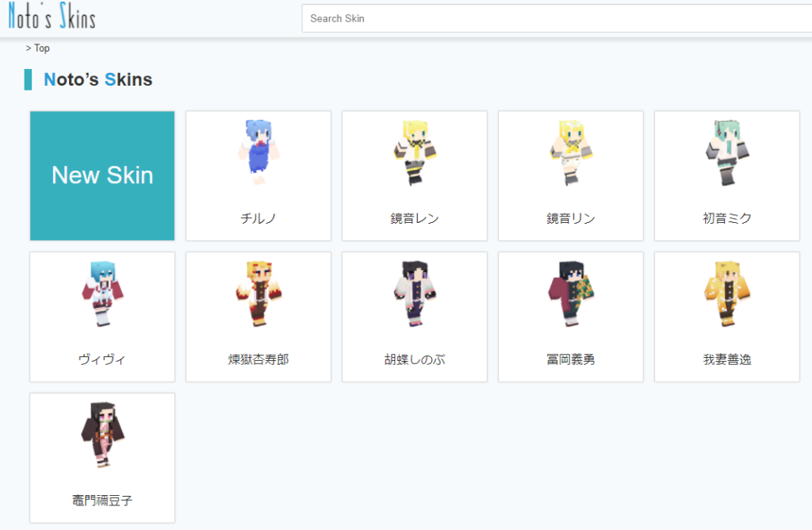Open the 竈門禰豆子 skin thumbnail
812x530 pixels.
point(102,435)
